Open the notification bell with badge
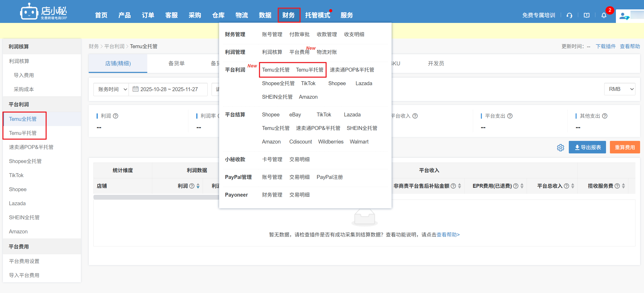 tap(604, 15)
